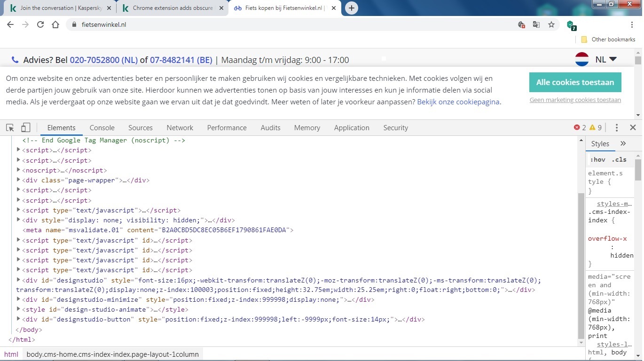Expand the div id designstudio node

click(18, 280)
